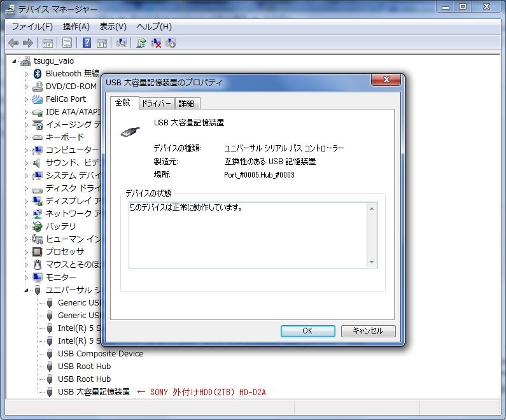Expand the プロセッサ node
Image resolution: width=506 pixels, height=420 pixels.
coord(27,252)
